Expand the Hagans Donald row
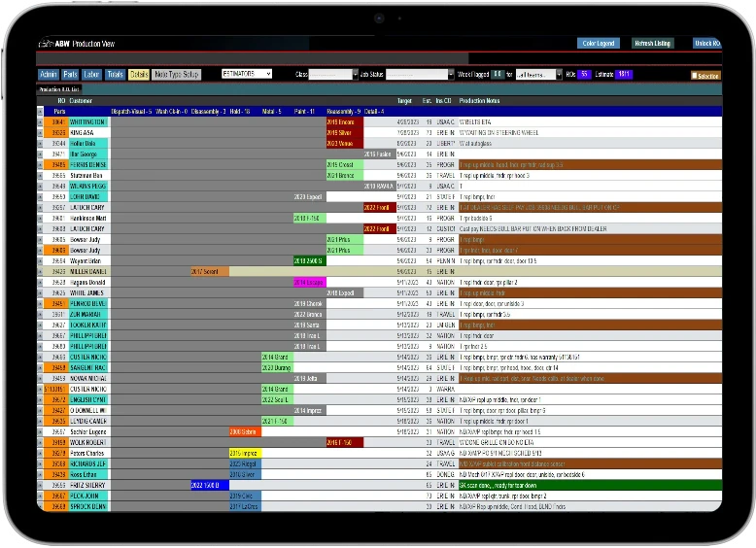 tap(41, 283)
